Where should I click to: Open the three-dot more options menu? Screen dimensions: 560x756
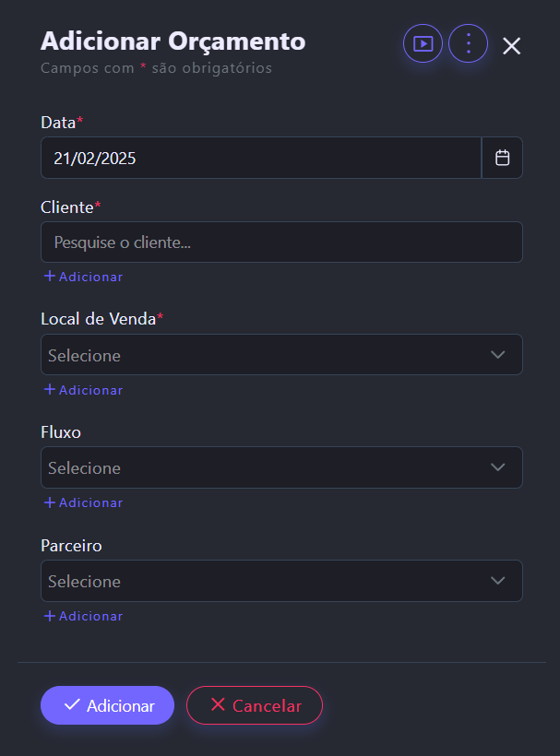468,43
